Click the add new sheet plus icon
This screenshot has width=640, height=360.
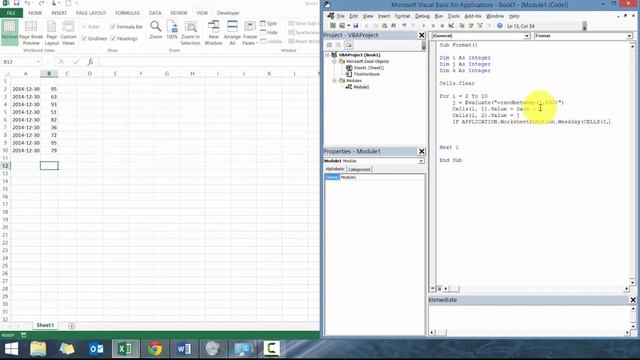point(71,326)
